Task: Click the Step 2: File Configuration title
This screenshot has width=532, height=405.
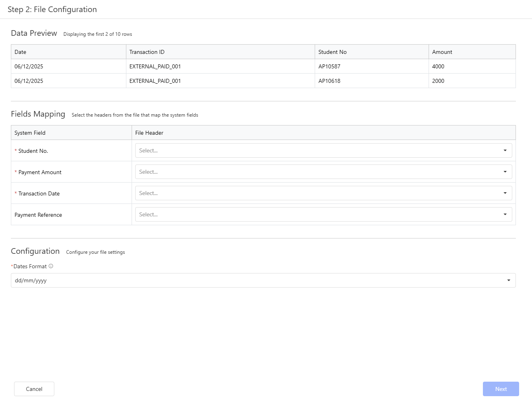Action: click(x=52, y=9)
